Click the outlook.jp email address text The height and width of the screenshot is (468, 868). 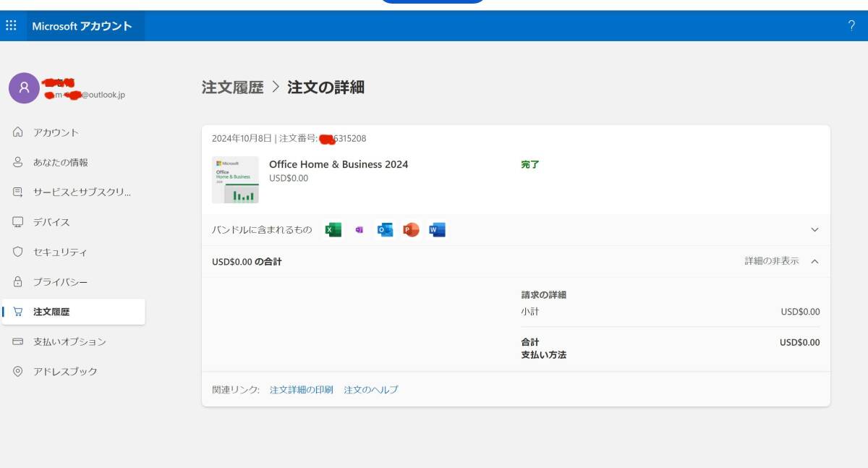click(x=85, y=95)
